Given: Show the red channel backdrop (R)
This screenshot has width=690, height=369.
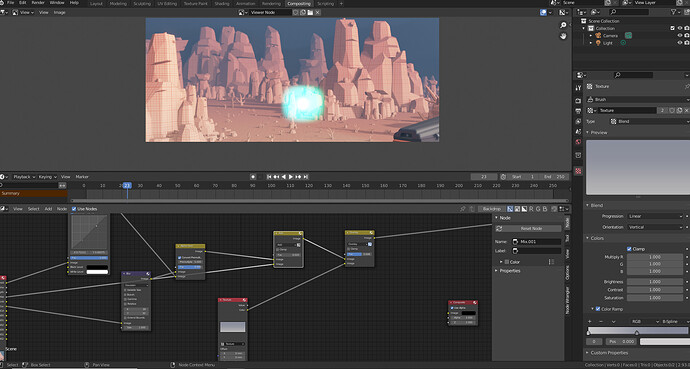Looking at the screenshot, I should [531, 209].
